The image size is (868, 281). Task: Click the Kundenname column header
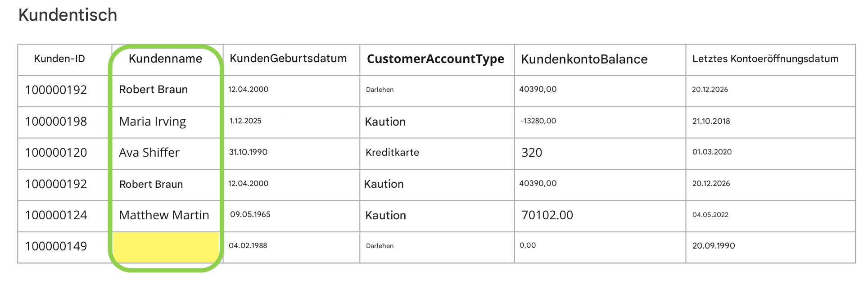click(165, 59)
